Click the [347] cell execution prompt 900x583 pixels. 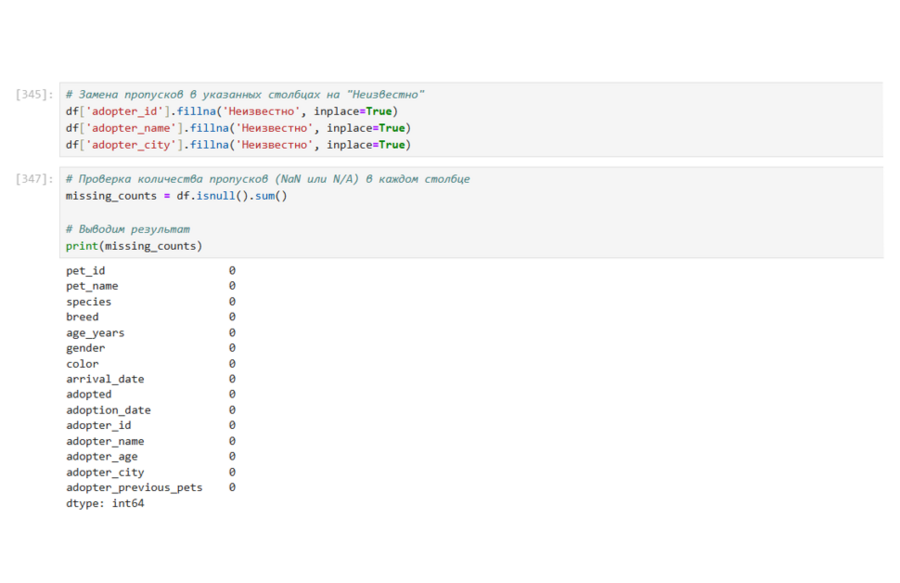coord(35,179)
